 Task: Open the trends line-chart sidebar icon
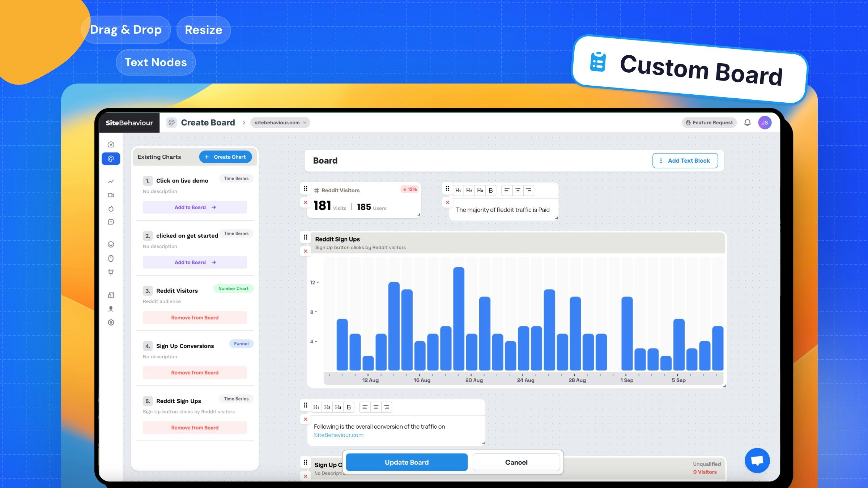click(111, 181)
